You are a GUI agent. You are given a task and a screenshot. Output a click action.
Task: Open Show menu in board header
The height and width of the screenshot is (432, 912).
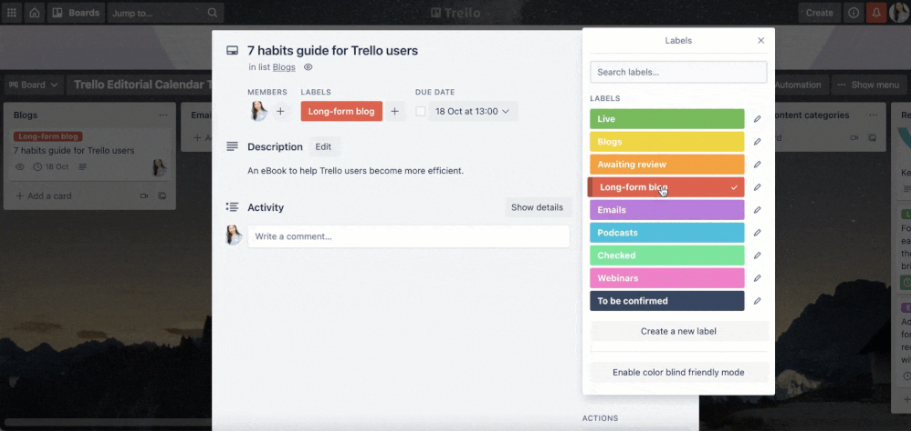868,85
